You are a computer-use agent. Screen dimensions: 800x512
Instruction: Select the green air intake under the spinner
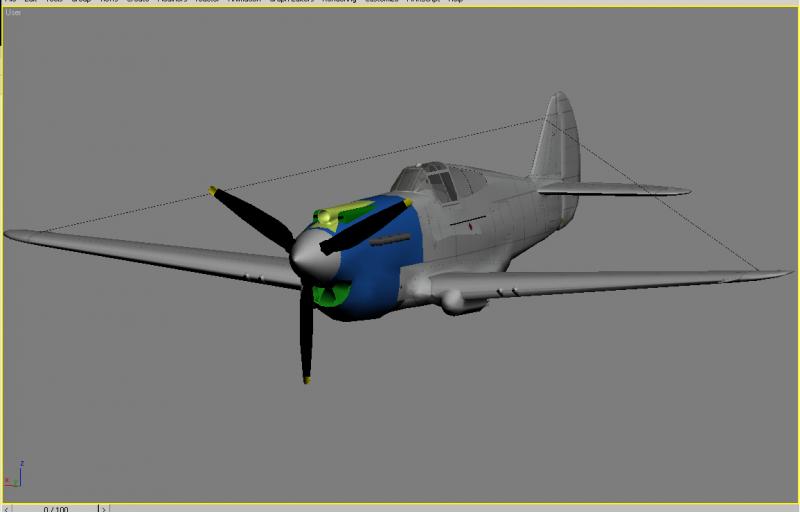(x=332, y=294)
